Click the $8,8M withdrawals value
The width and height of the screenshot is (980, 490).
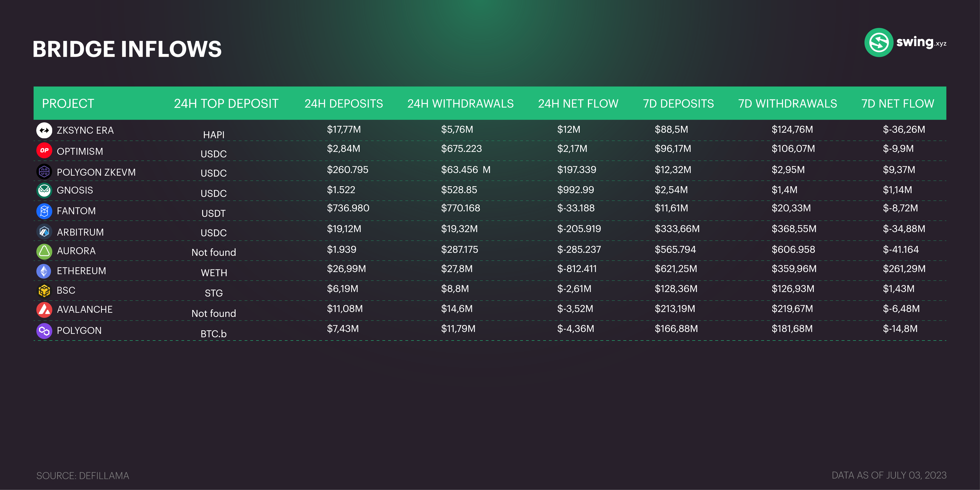pos(455,289)
